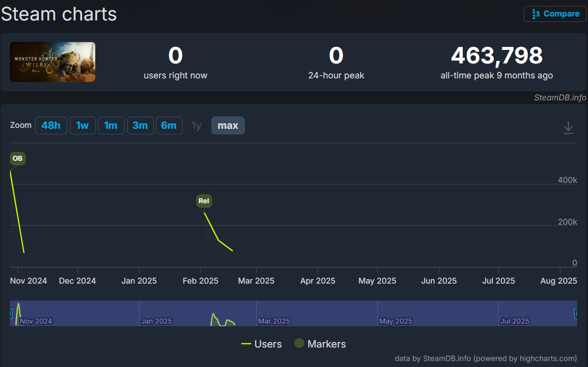Click the 'Steam charts' heading
The width and height of the screenshot is (588, 367).
click(59, 14)
